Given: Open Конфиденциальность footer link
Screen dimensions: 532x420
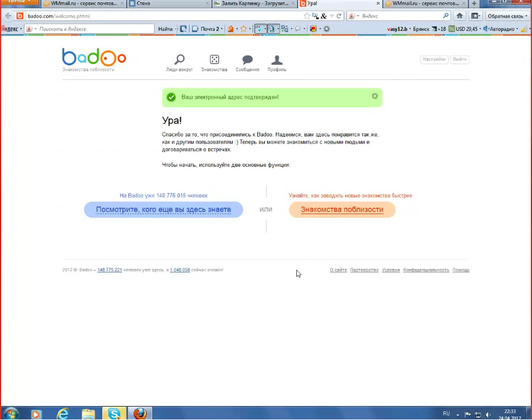Looking at the screenshot, I should pos(426,269).
